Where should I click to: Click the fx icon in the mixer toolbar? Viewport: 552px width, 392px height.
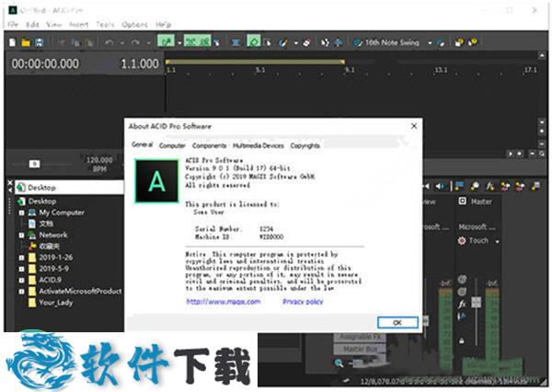click(489, 186)
